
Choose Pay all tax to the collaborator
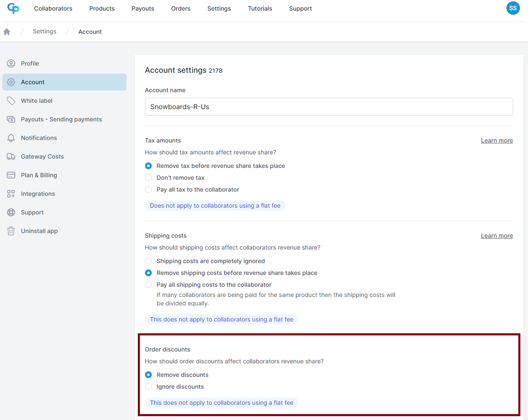click(148, 189)
